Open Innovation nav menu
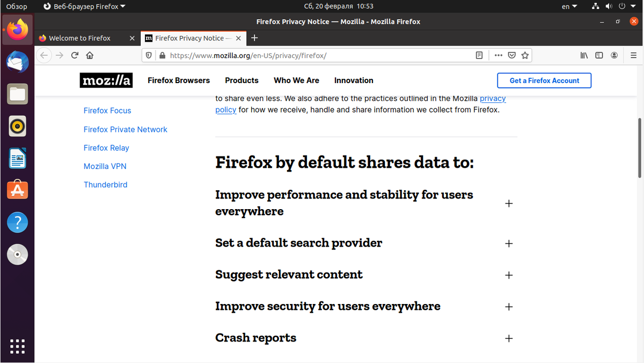The image size is (644, 363). pos(354,80)
